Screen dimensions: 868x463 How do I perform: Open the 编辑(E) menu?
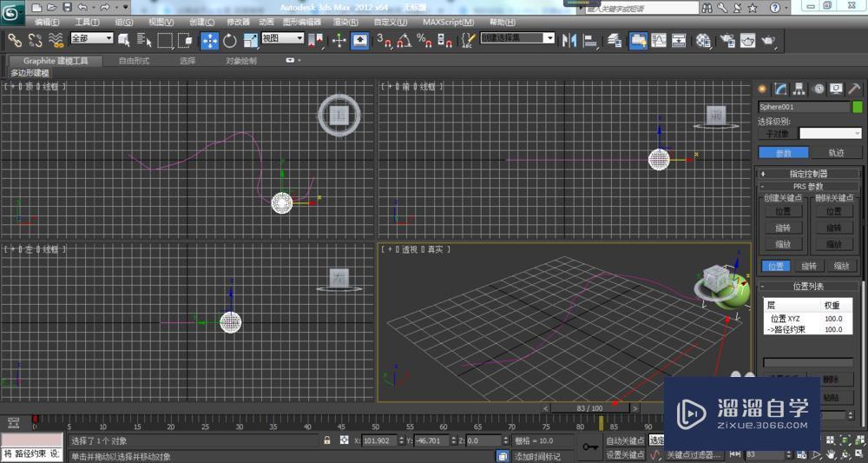[47, 23]
